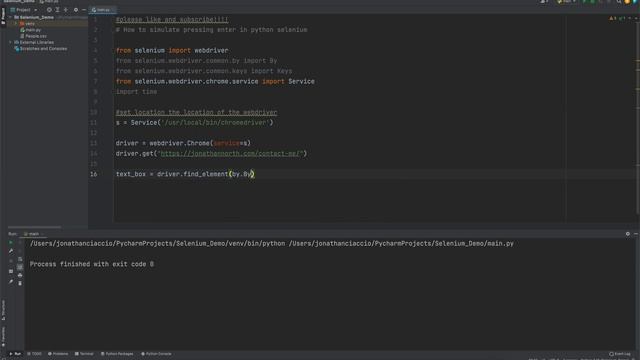Open Run panel settings gear
This screenshot has width=640, height=360.
click(628, 234)
